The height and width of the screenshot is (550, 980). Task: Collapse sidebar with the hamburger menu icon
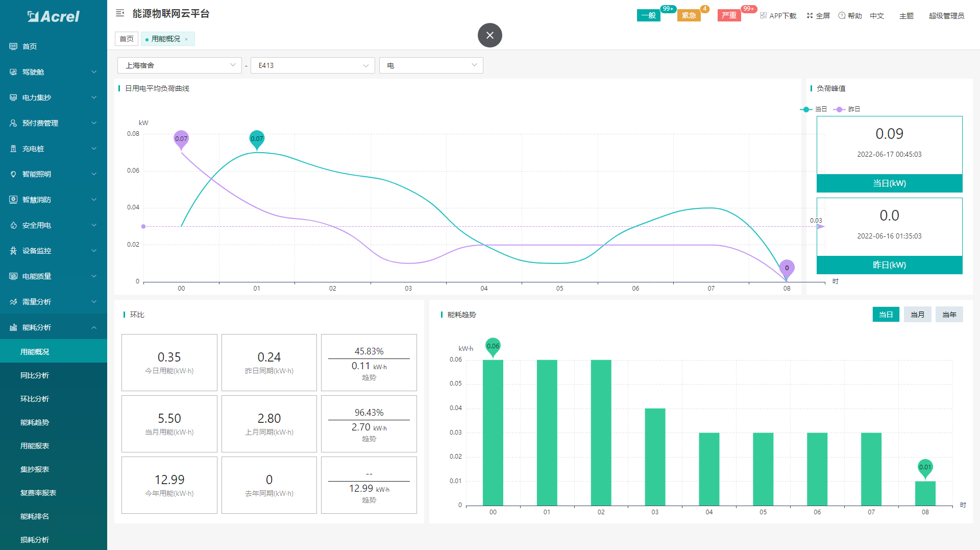[120, 13]
